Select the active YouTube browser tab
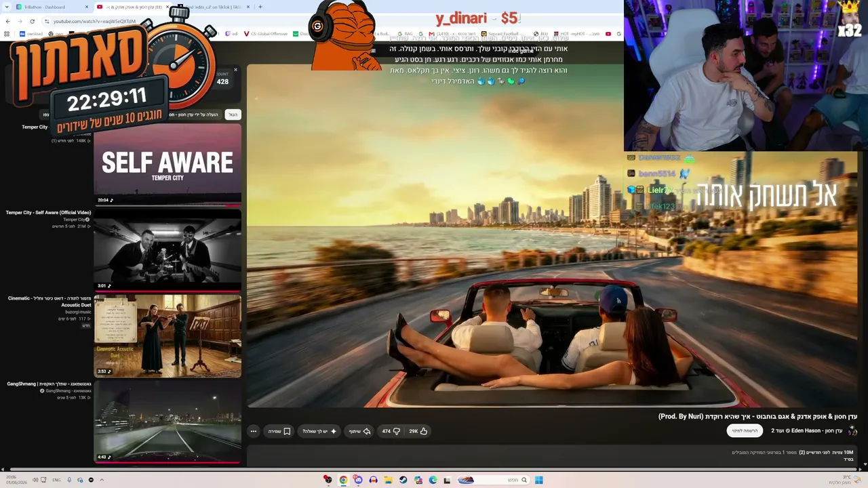The image size is (868, 488). [x=134, y=7]
